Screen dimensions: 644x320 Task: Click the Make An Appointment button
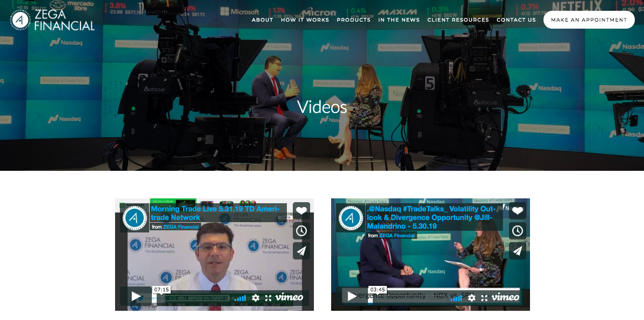pos(589,19)
